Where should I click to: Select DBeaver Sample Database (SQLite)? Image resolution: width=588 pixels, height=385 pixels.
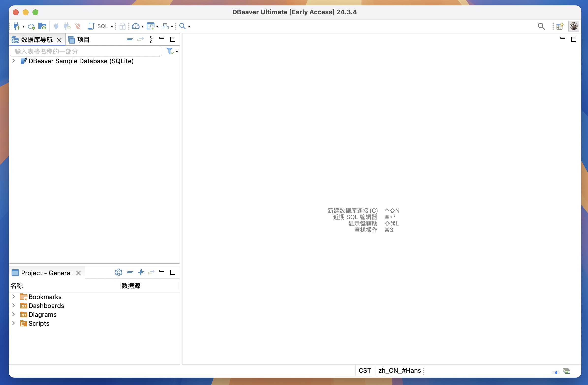[x=81, y=61]
